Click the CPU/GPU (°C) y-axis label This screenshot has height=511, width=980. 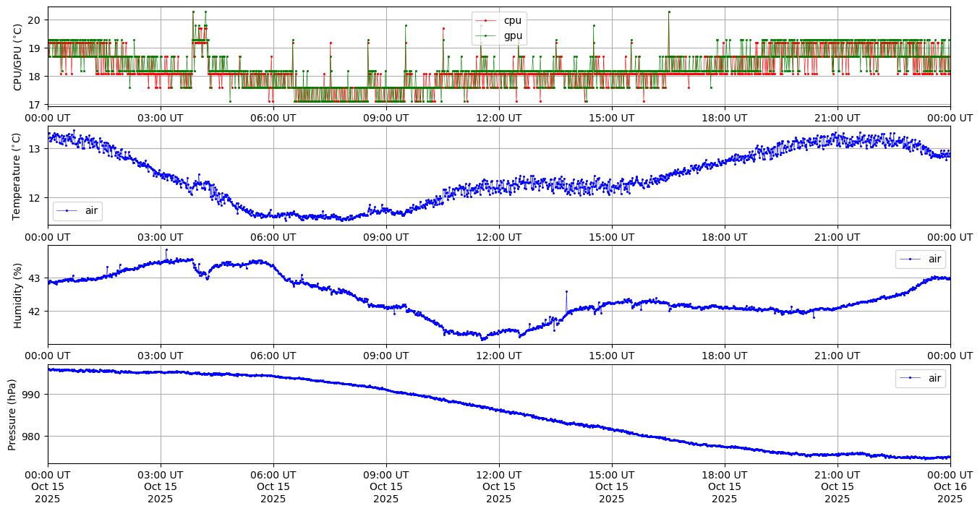click(x=18, y=56)
